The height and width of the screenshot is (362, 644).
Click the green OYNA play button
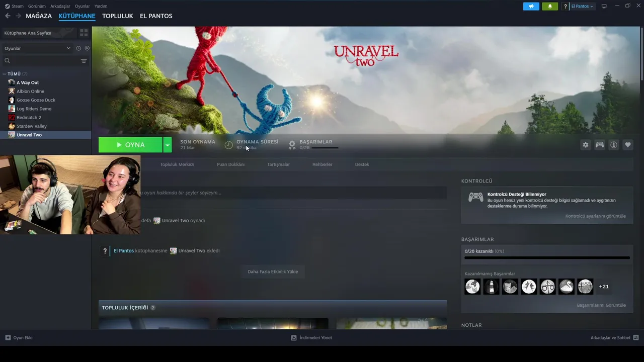click(x=130, y=145)
